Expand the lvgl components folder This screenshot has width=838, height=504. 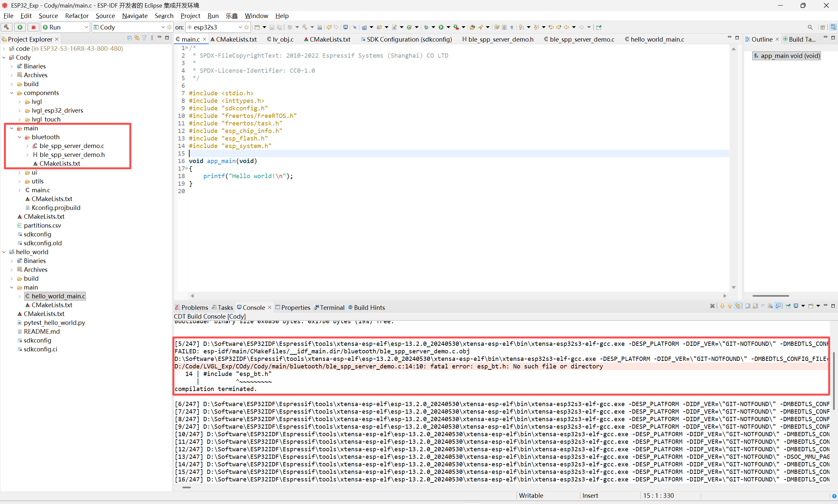19,102
